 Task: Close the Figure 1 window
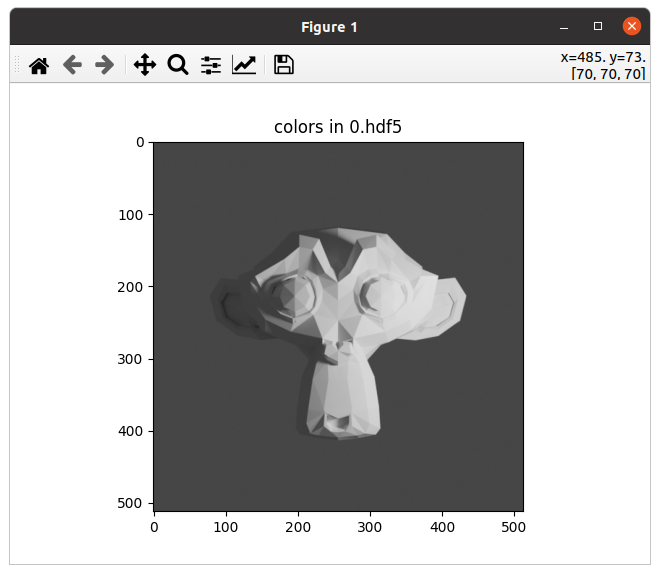coord(632,27)
